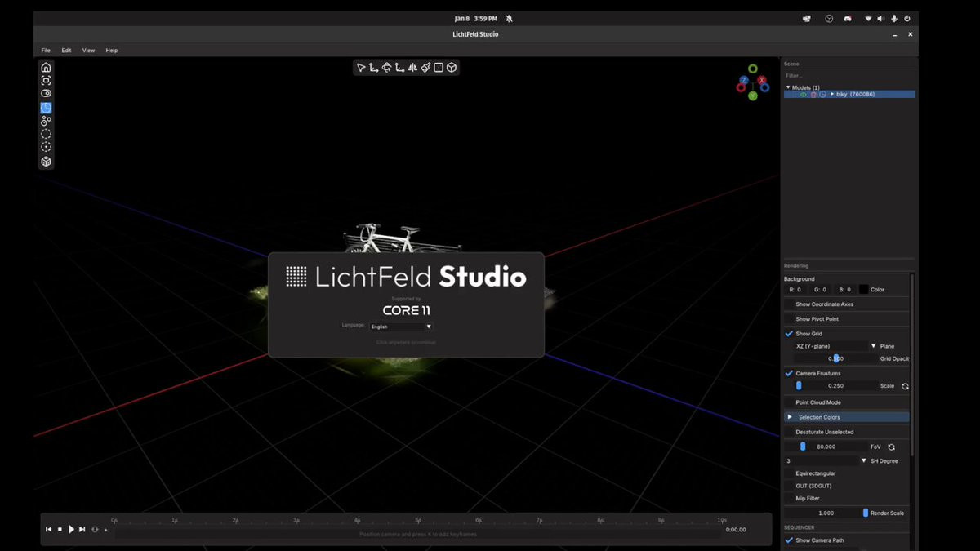This screenshot has width=980, height=551.
Task: Select the arrow pointer tool in top toolbar
Action: click(x=361, y=68)
